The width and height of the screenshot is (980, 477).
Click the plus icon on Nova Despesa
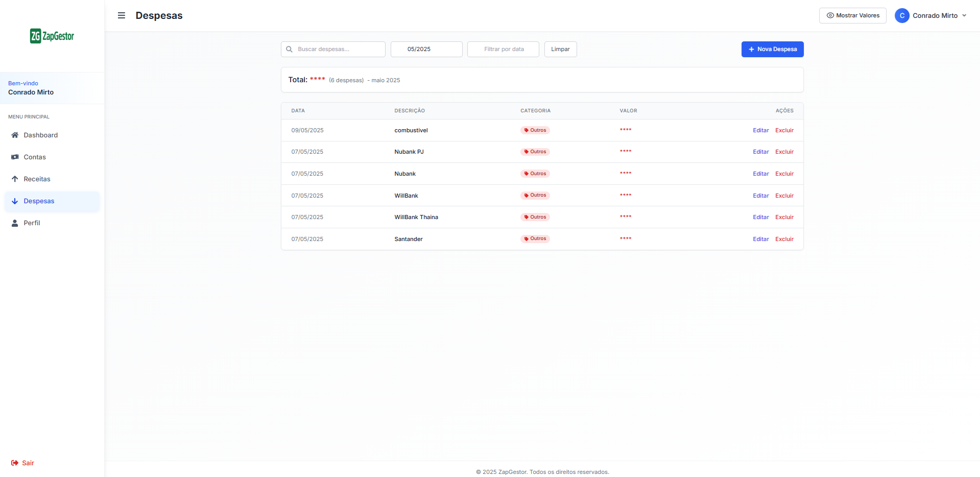[751, 49]
